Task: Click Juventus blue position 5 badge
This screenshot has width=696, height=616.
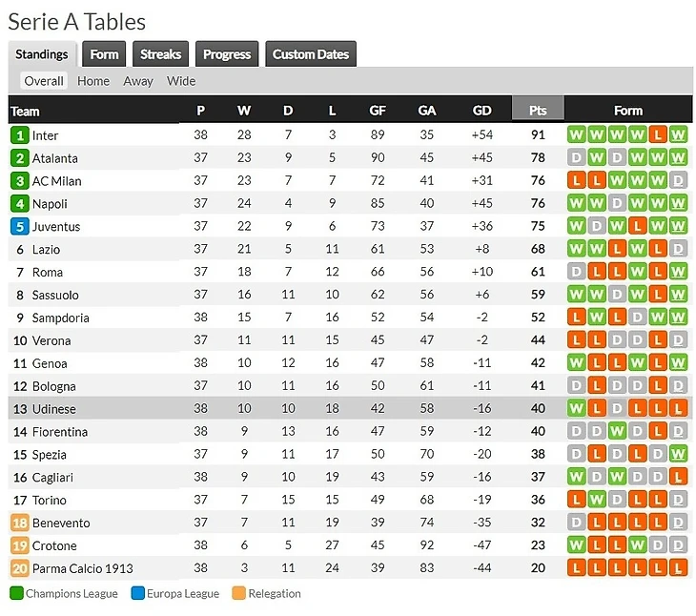Action: point(19,226)
